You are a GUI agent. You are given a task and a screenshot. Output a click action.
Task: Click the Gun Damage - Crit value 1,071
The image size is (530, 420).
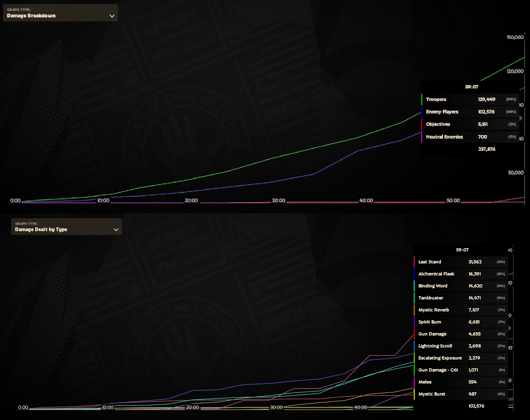(473, 370)
